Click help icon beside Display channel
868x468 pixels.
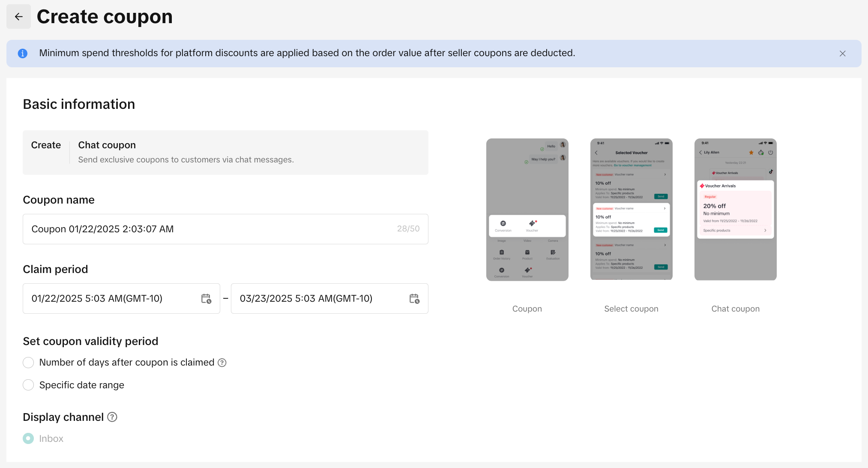[112, 417]
